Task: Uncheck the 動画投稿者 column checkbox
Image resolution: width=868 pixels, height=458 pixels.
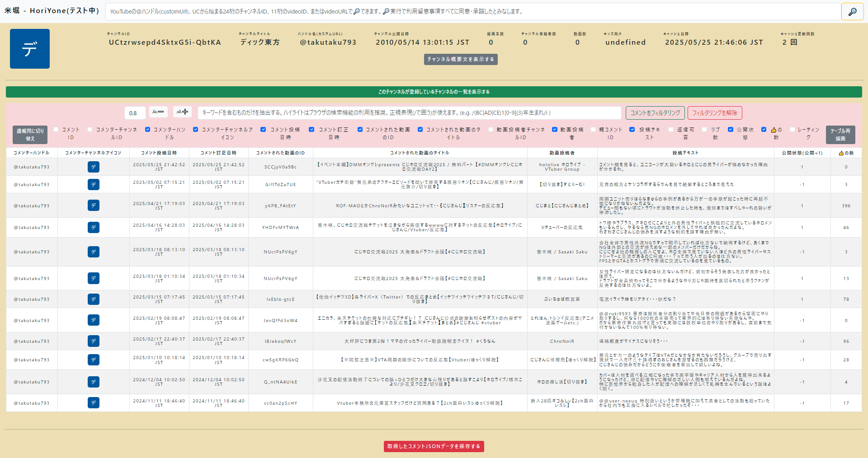Action: click(x=555, y=130)
